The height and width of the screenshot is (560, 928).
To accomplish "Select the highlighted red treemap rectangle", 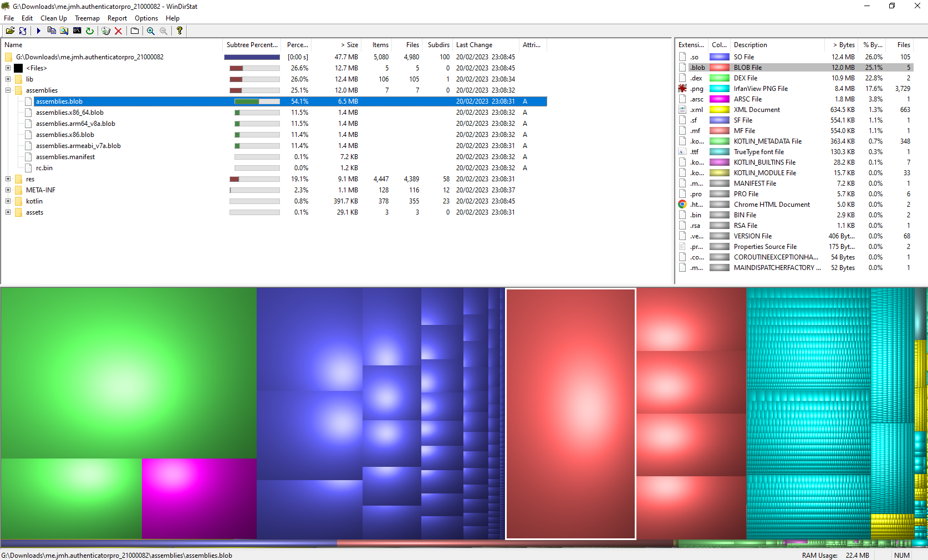I will click(570, 414).
